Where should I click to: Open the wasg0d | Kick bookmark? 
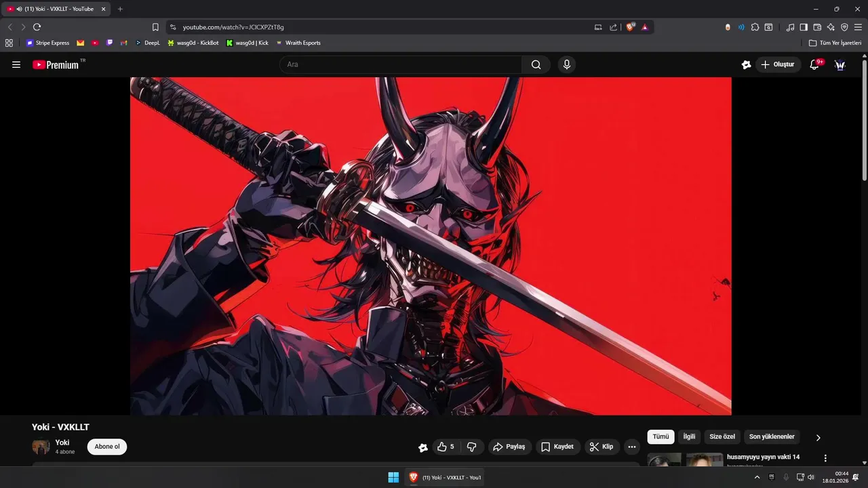pyautogui.click(x=248, y=43)
